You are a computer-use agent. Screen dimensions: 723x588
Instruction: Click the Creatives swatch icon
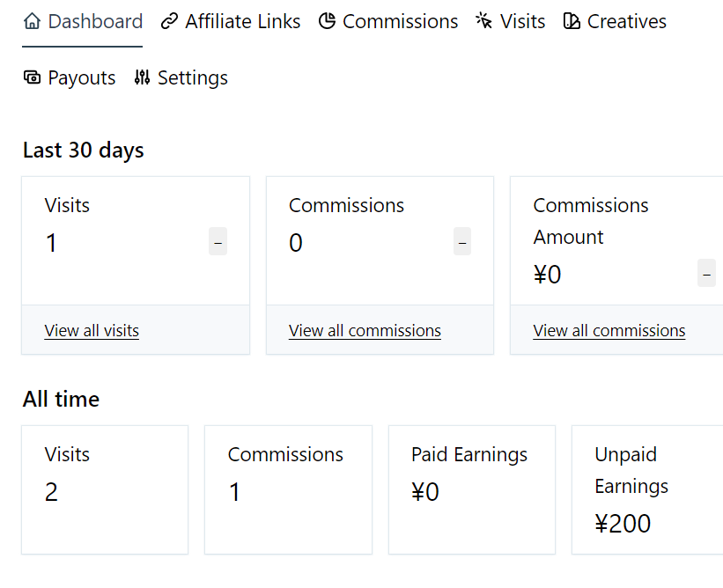click(x=572, y=21)
